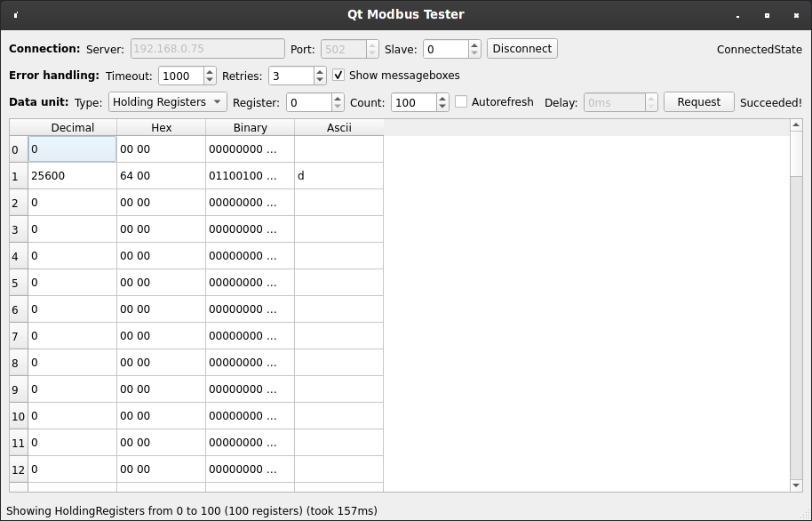812x521 pixels.
Task: Select the hex cell 64 00
Action: [161, 176]
